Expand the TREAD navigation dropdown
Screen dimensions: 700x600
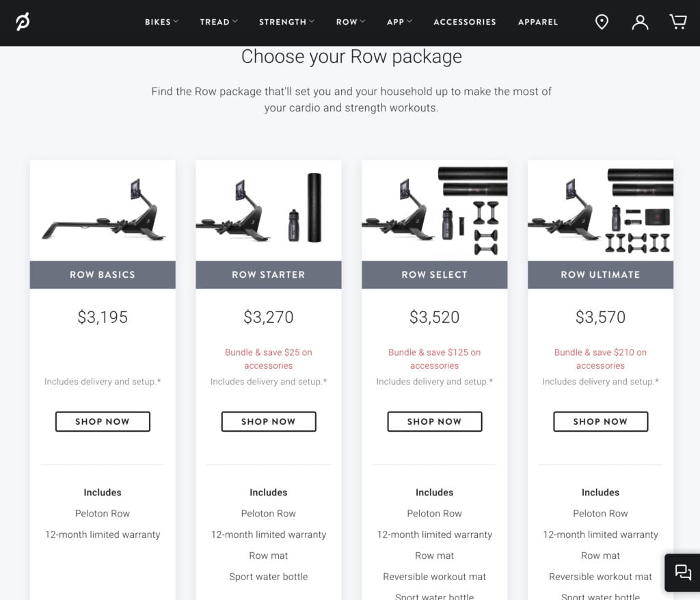coord(218,22)
